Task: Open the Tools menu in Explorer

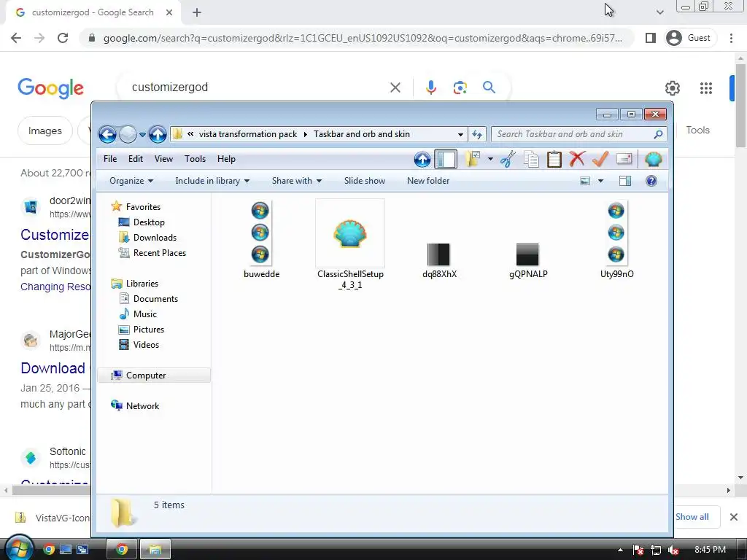Action: 195,159
